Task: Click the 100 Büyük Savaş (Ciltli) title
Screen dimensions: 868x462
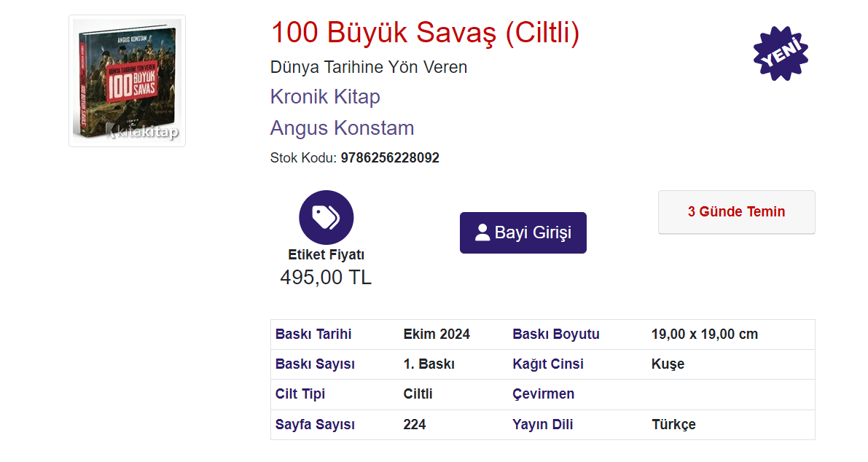Action: [x=425, y=33]
